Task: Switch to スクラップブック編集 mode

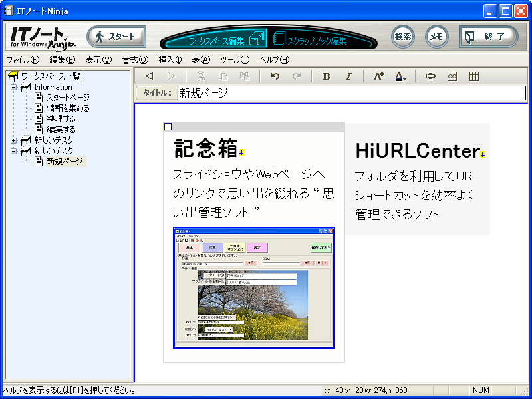Action: [321, 39]
